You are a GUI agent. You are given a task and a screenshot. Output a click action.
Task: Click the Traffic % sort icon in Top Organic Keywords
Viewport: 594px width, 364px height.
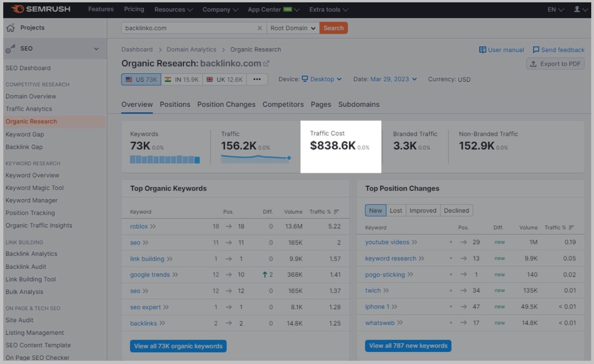tap(336, 212)
